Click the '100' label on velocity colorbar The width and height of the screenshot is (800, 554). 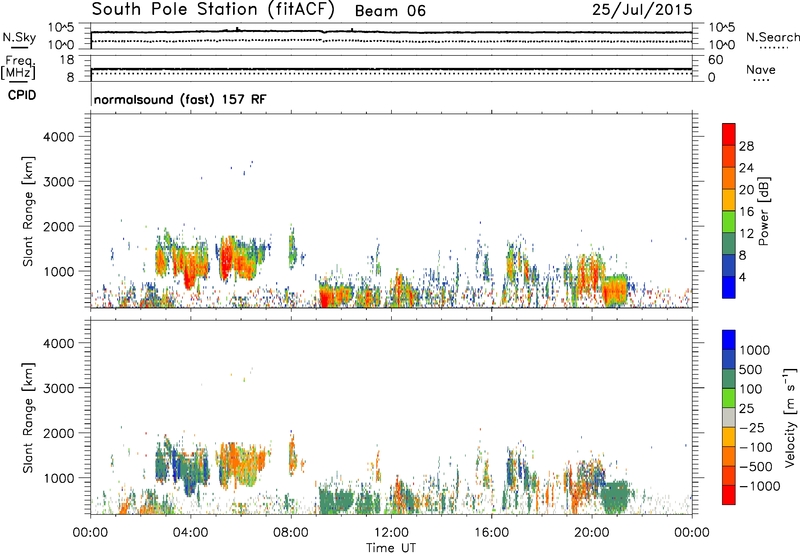(x=751, y=389)
